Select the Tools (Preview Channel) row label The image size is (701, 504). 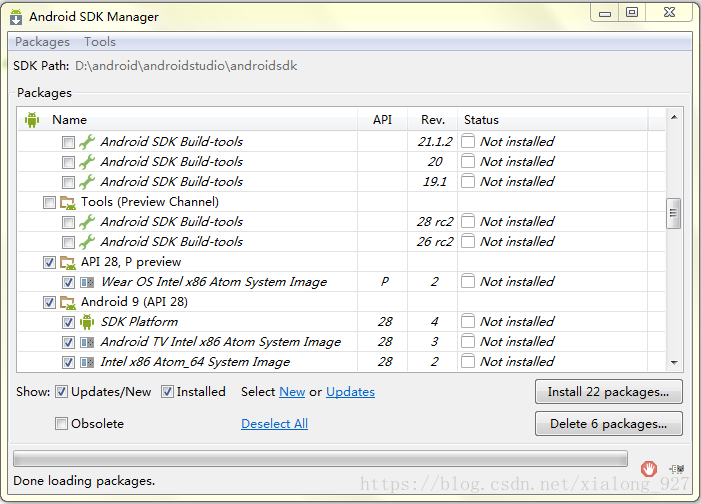pos(150,202)
